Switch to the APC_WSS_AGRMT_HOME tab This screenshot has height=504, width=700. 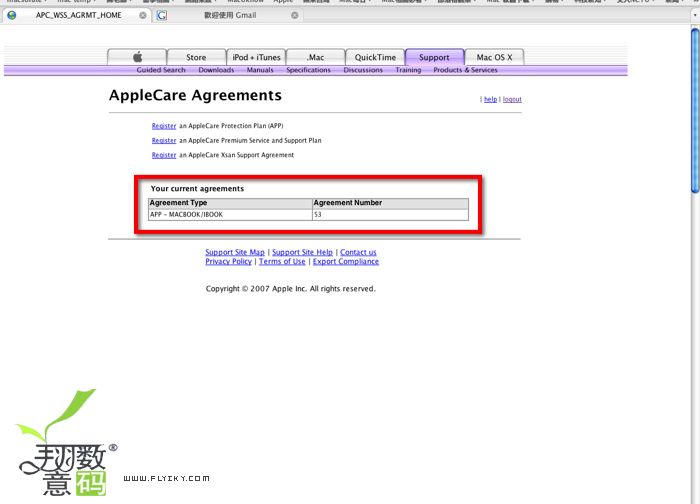[x=77, y=15]
